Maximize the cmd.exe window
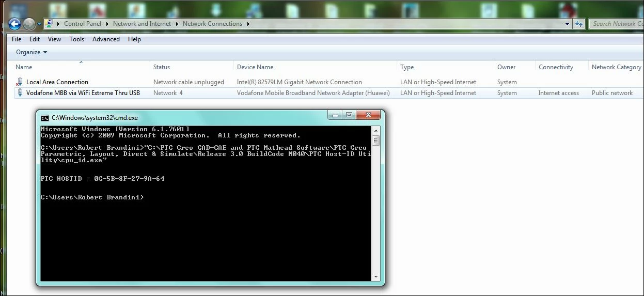This screenshot has width=644, height=296. 349,115
